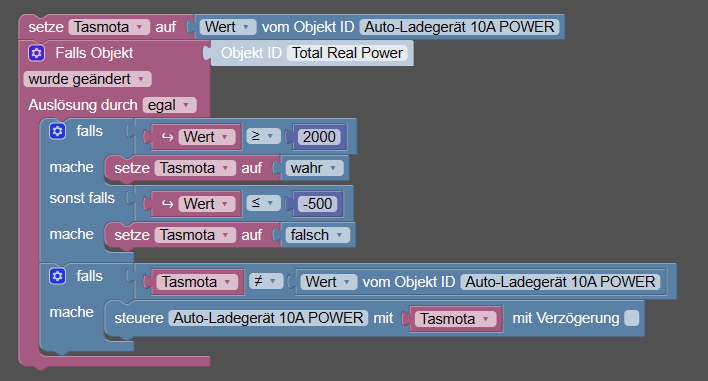Toggle the mit Verzögerung checkbox
This screenshot has width=708, height=381.
(632, 318)
